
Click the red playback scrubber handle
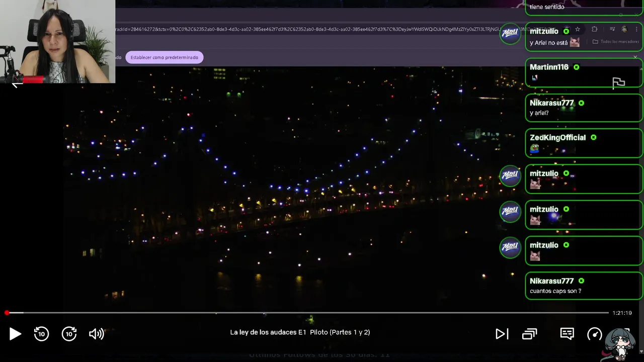[7, 313]
